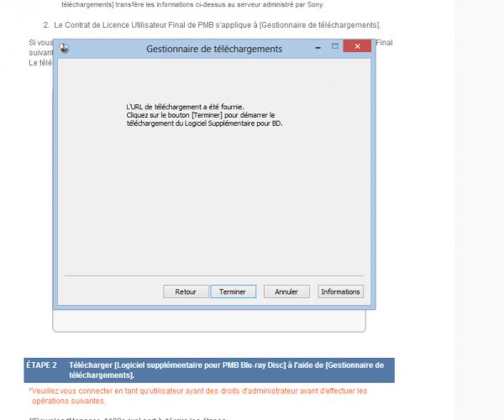Click the Retour button

tap(186, 291)
